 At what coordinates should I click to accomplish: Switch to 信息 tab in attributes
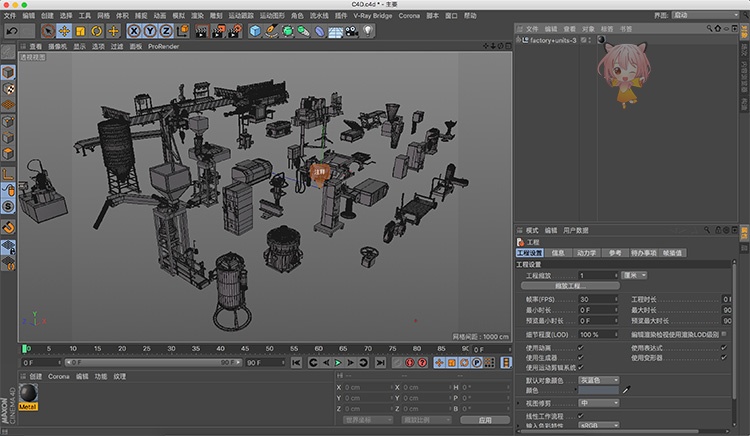tap(558, 253)
